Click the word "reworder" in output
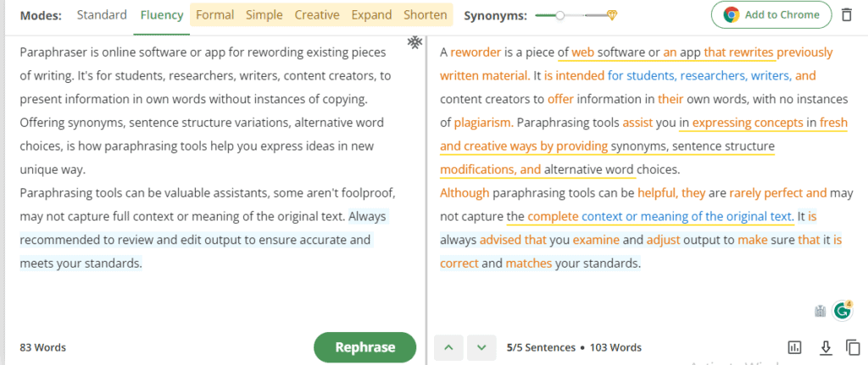Viewport: 868px width, 365px height. coord(476,53)
